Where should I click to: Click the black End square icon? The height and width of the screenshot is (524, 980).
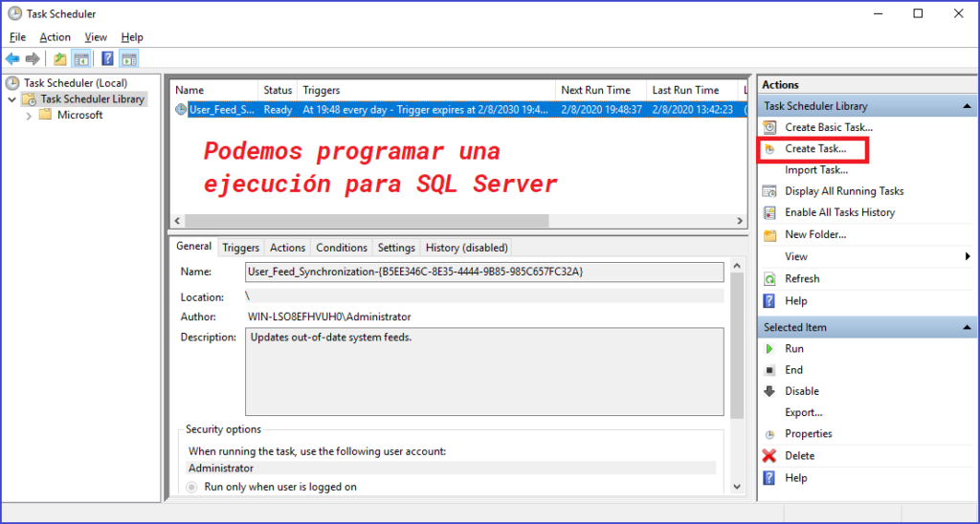pos(770,370)
